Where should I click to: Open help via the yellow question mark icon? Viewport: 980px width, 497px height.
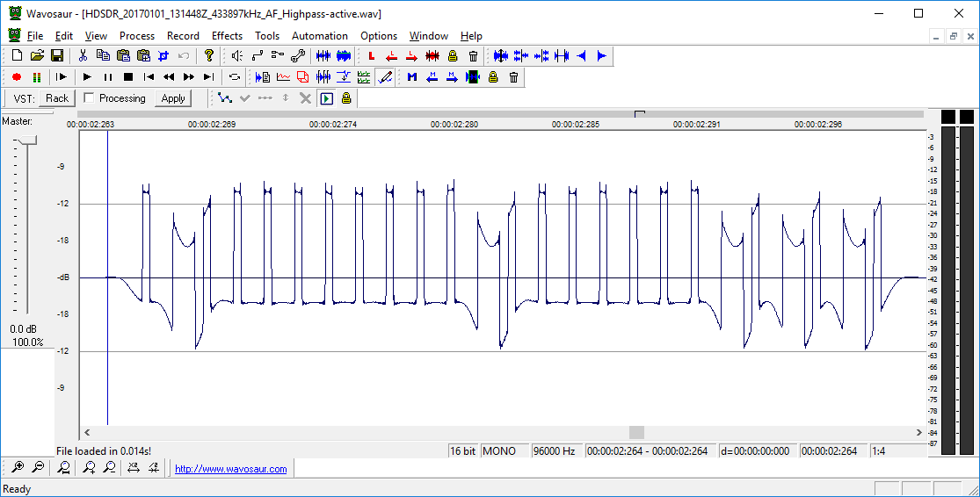tap(209, 55)
